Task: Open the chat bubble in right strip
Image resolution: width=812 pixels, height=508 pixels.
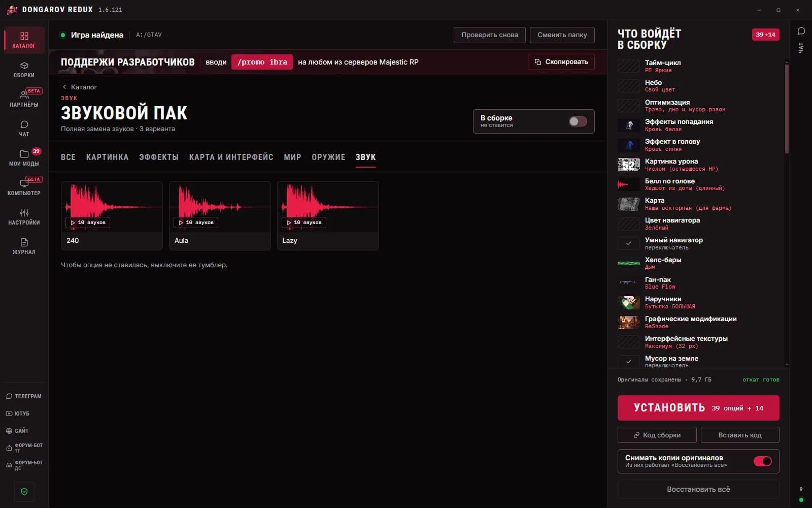Action: [801, 31]
